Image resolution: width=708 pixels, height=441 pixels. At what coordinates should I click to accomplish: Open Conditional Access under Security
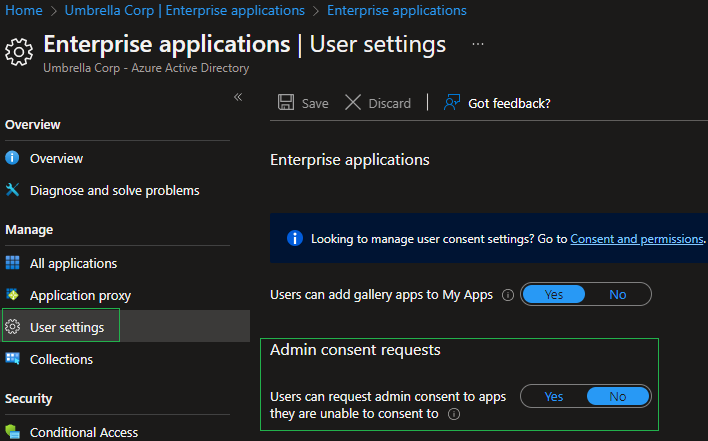click(x=84, y=432)
